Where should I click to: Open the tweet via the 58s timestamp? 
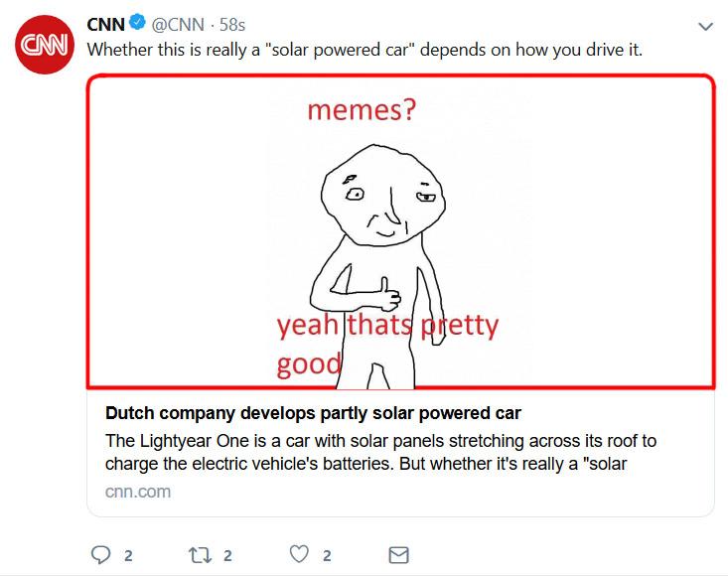click(231, 25)
